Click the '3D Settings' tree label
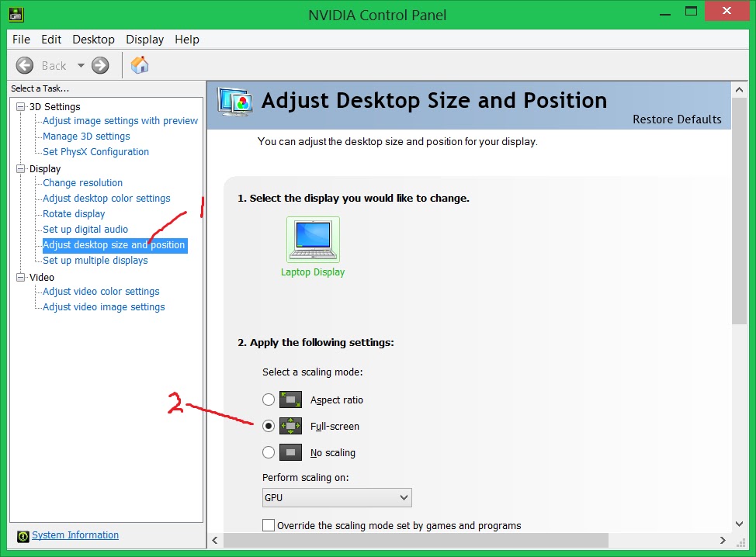 (54, 106)
